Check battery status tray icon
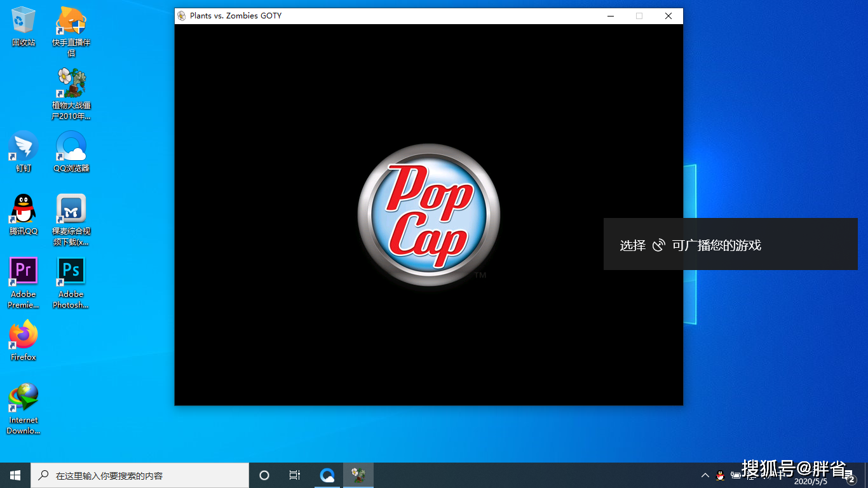The image size is (868, 488). click(x=736, y=475)
